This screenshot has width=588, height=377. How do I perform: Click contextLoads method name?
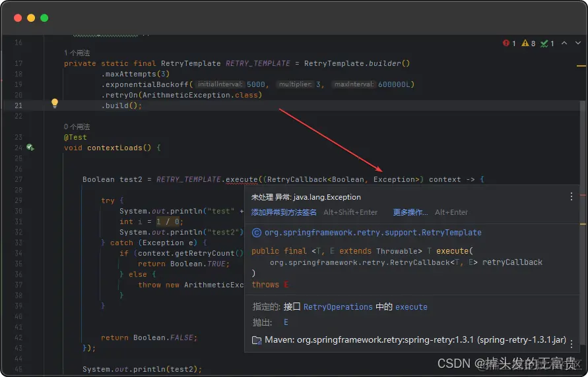coord(115,148)
